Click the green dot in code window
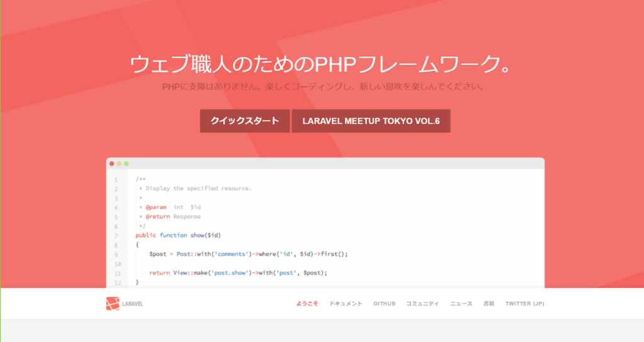This screenshot has height=342, width=644. 126,163
